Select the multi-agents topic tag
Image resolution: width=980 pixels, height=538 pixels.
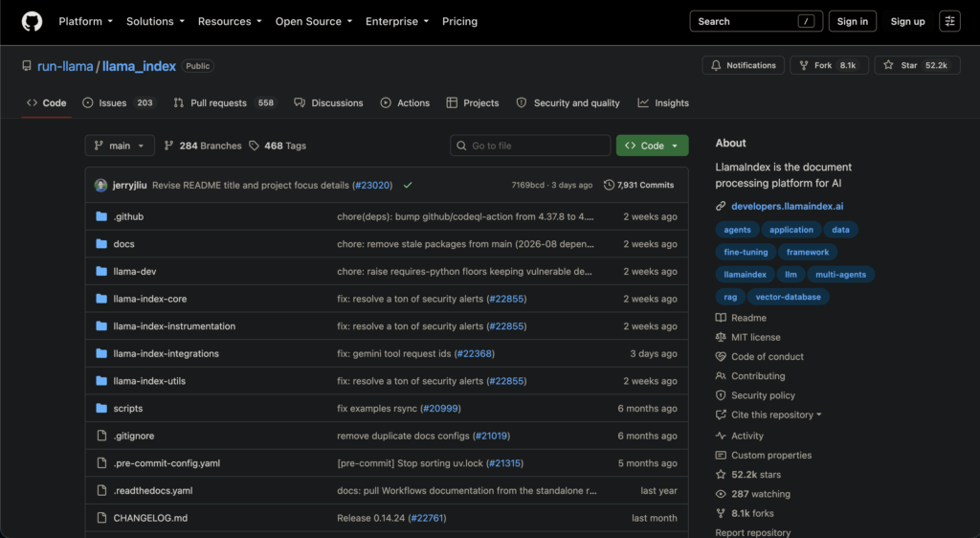pos(840,275)
